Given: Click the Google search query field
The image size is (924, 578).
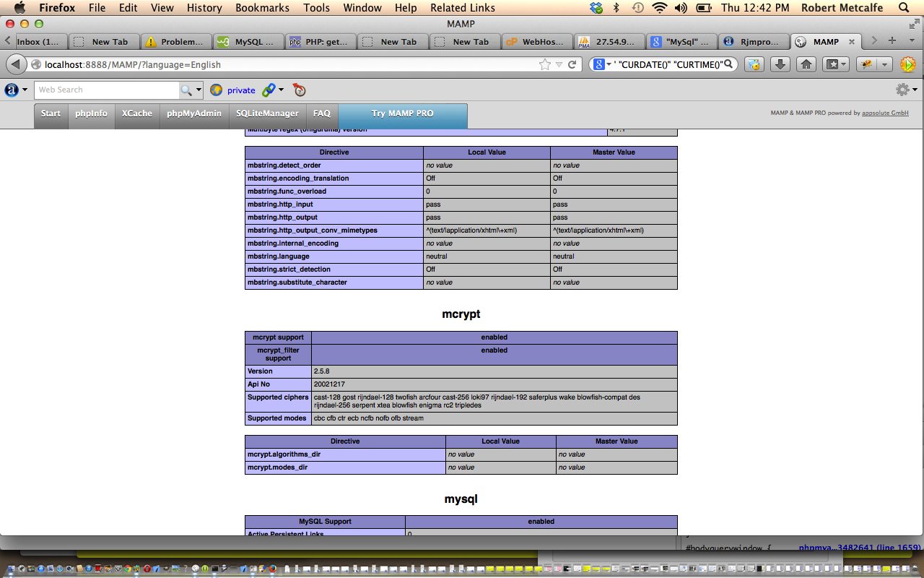Looking at the screenshot, I should [x=668, y=64].
